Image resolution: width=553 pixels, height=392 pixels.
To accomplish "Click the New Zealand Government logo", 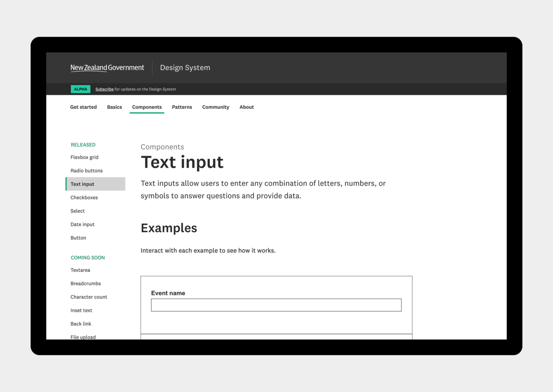I will coord(107,68).
